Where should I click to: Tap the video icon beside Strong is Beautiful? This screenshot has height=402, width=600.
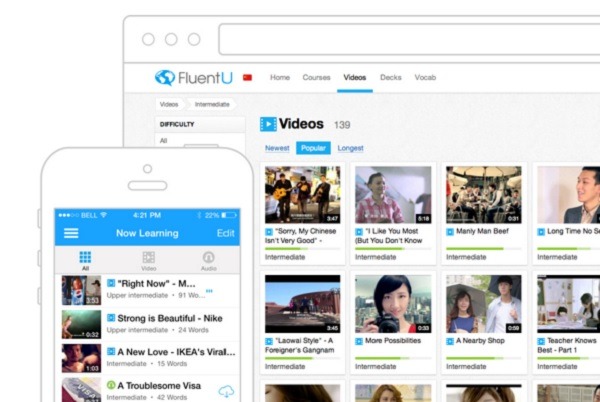tap(111, 318)
